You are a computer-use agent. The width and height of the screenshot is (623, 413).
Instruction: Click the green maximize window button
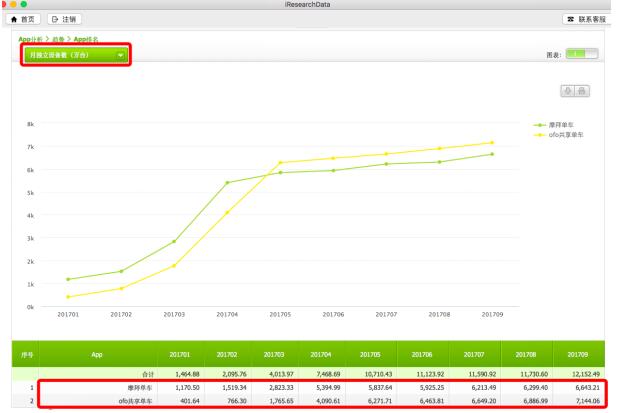click(23, 4)
